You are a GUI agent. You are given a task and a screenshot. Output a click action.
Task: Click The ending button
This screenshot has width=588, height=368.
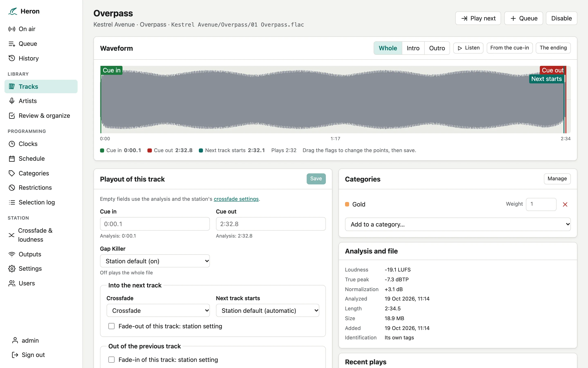[553, 48]
